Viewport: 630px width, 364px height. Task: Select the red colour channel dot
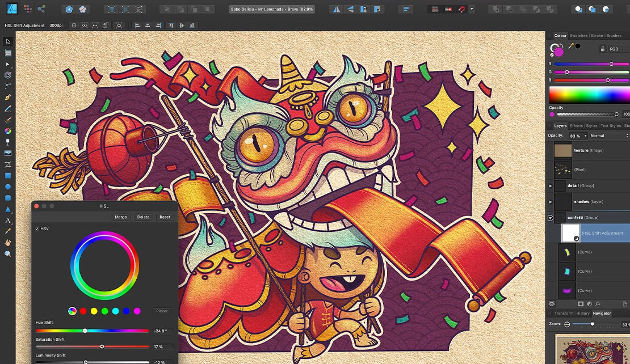[x=83, y=311]
